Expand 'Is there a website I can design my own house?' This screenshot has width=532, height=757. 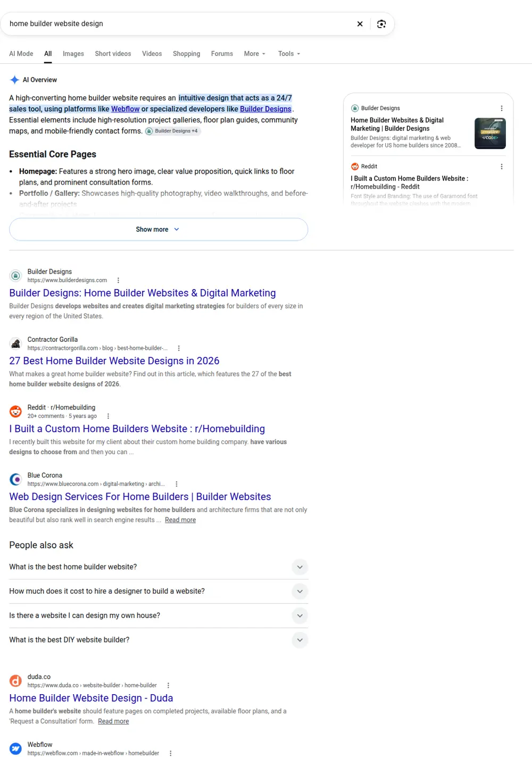pyautogui.click(x=159, y=616)
